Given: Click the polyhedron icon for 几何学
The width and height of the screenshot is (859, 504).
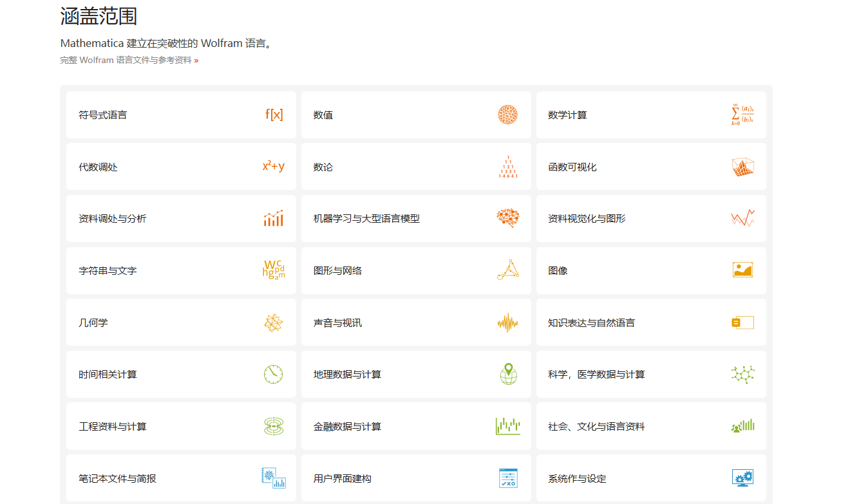Looking at the screenshot, I should 274,322.
